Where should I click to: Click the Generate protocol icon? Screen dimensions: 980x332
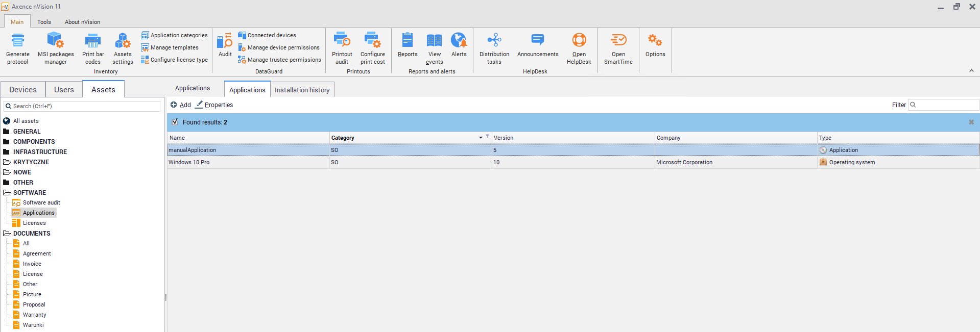tap(18, 41)
